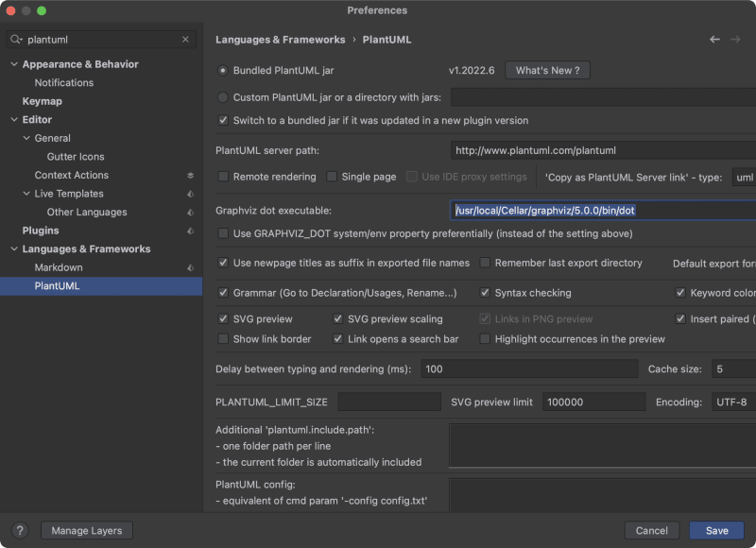Select the Custom PlantUML jar radio option
Image resolution: width=756 pixels, height=548 pixels.
[223, 97]
